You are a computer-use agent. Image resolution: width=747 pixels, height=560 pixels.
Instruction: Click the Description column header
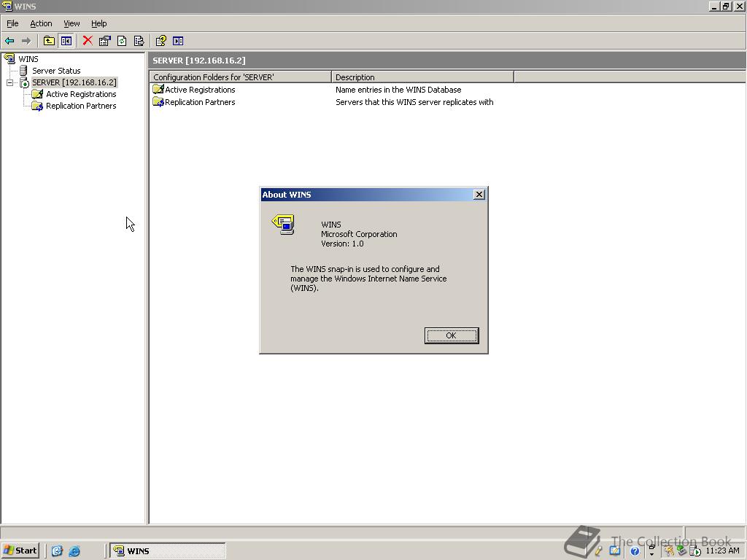point(422,77)
